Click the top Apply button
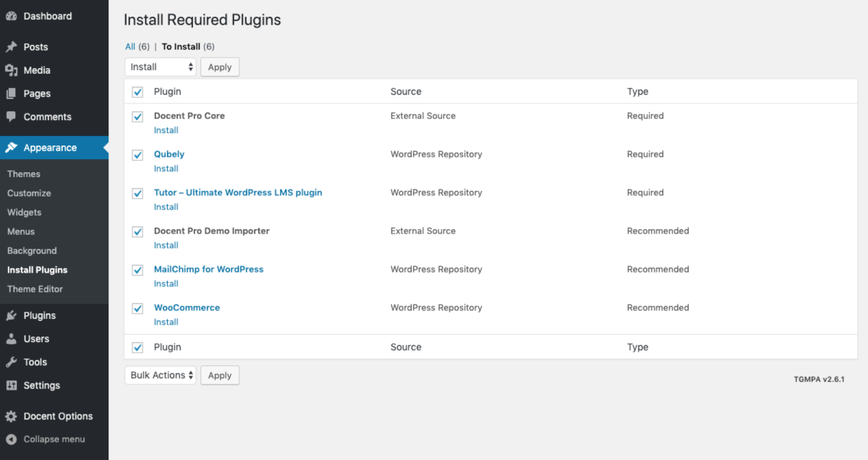Image resolution: width=868 pixels, height=460 pixels. pyautogui.click(x=220, y=67)
